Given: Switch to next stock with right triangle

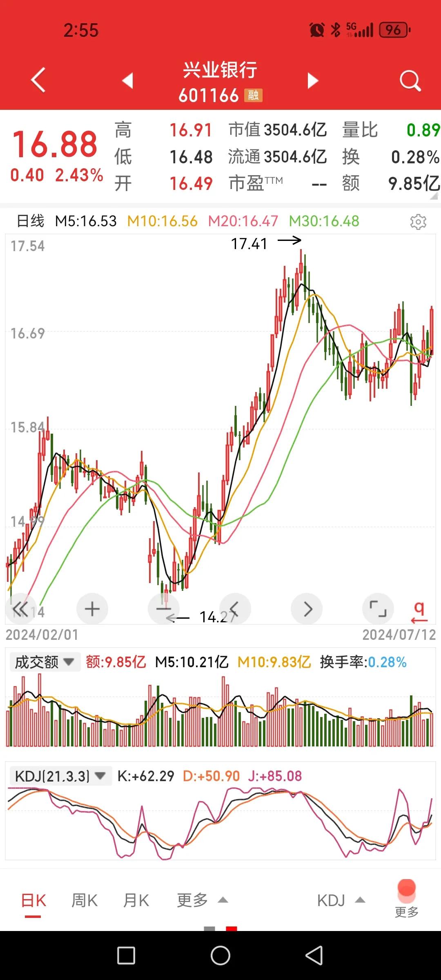Looking at the screenshot, I should 312,80.
